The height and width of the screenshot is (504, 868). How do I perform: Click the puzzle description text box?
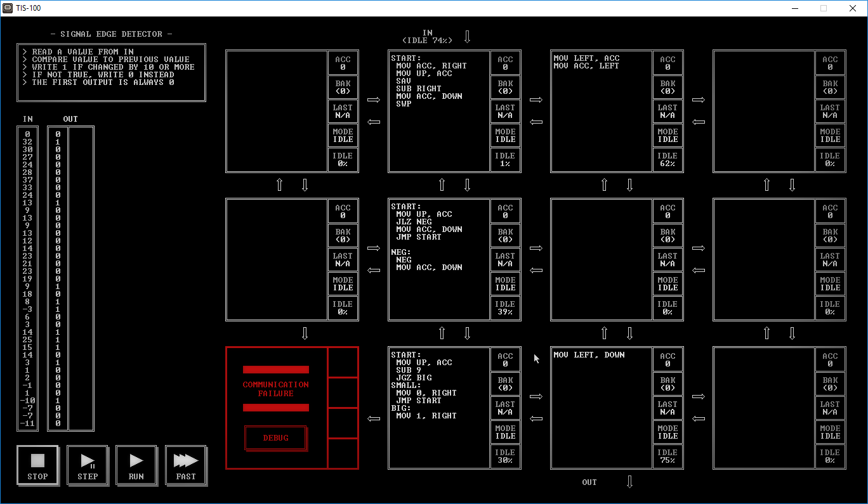[112, 72]
